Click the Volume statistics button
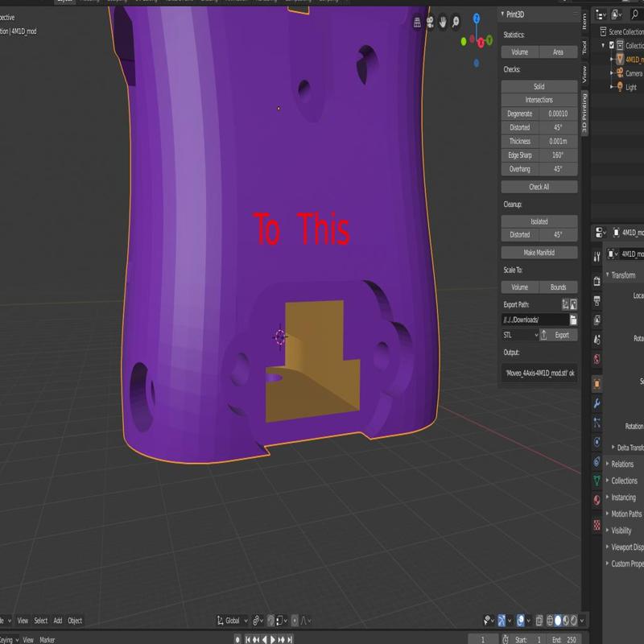The image size is (644, 644). [520, 52]
